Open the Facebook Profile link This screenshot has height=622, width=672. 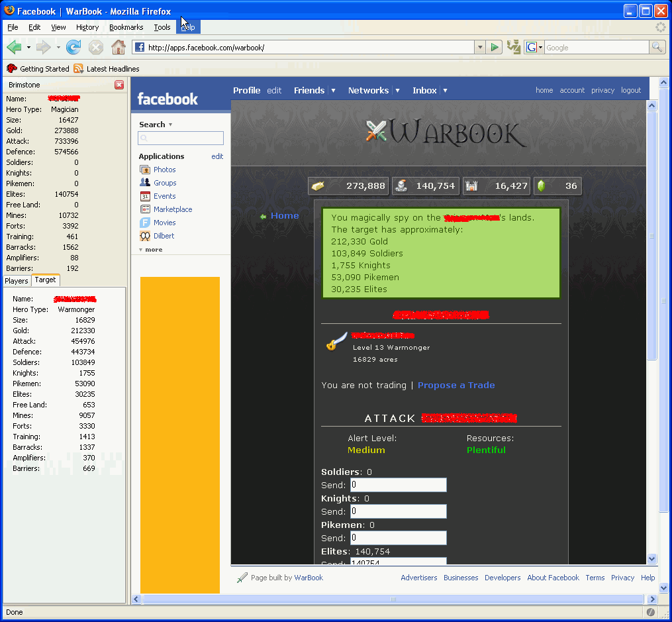tap(246, 91)
